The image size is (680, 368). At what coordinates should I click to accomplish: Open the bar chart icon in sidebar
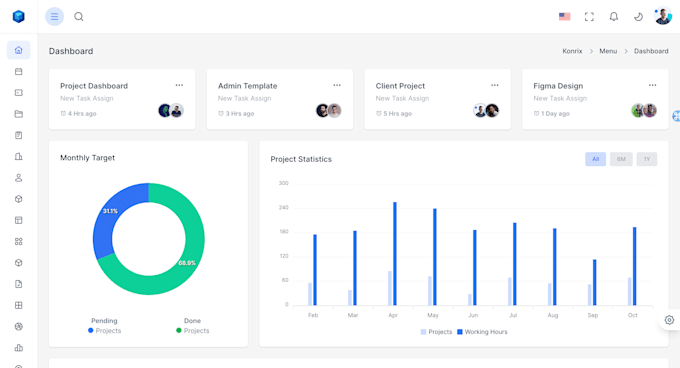19,347
